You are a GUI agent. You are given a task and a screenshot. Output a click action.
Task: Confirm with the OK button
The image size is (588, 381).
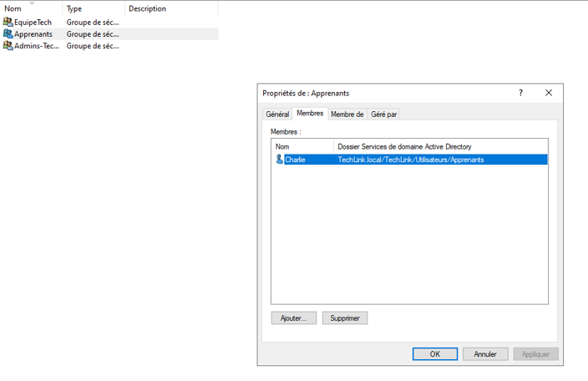pos(434,354)
